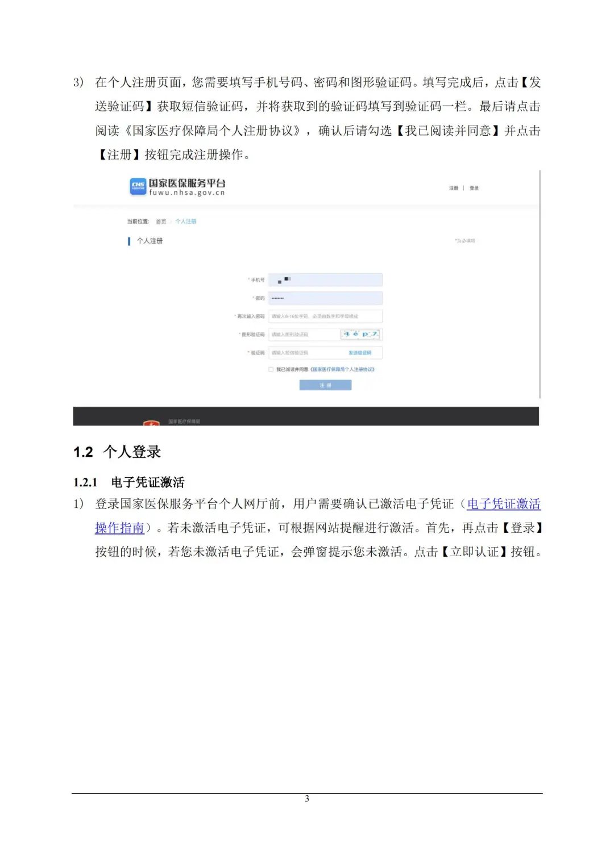Click the blue 注册 submit button
The width and height of the screenshot is (614, 868).
point(325,385)
